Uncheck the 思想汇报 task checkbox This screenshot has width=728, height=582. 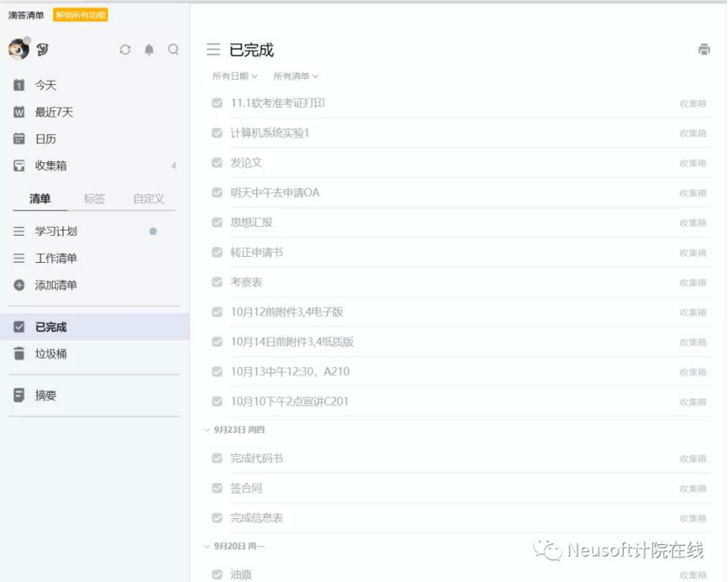click(x=217, y=223)
